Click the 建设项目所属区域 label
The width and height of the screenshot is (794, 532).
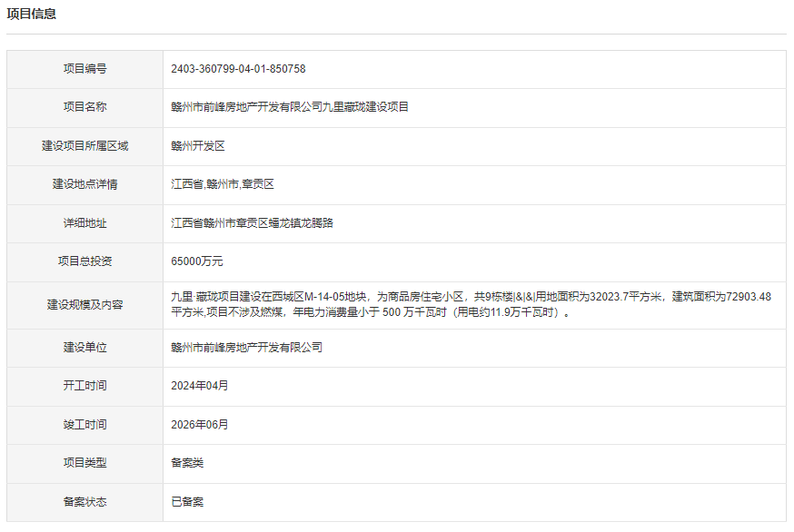pyautogui.click(x=85, y=146)
